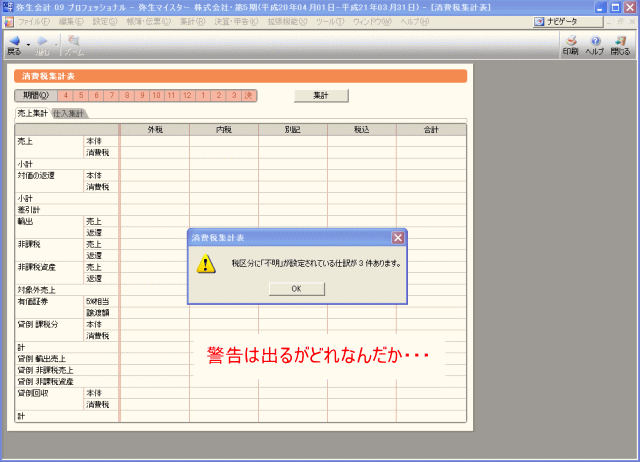Open the 編集 menu
The image size is (640, 462).
[x=71, y=22]
